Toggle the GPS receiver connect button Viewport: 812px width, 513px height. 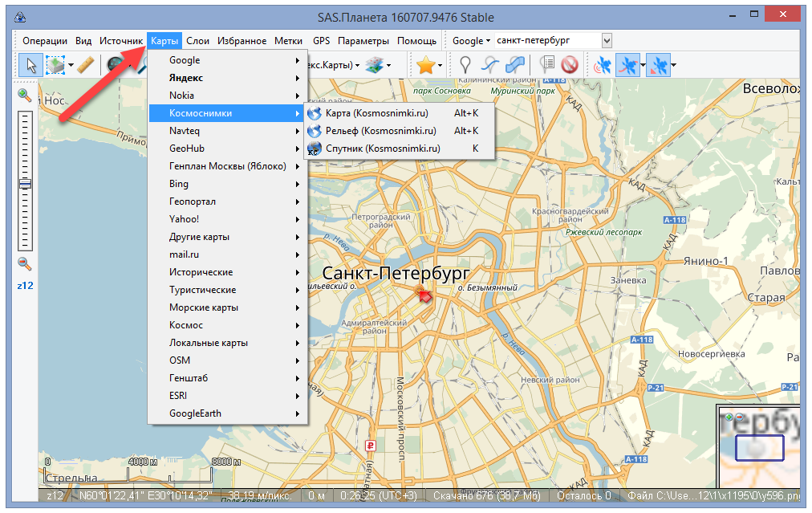point(601,65)
